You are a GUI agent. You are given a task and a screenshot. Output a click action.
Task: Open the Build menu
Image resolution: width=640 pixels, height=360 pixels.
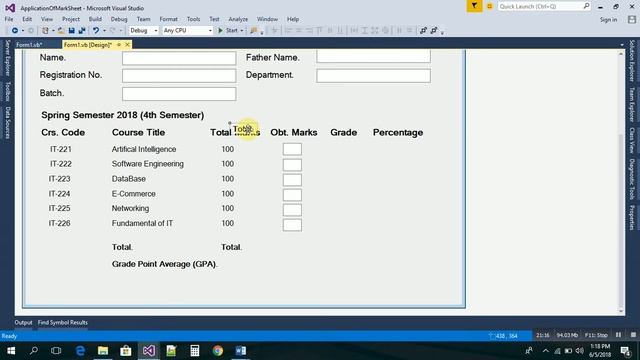[x=95, y=19]
